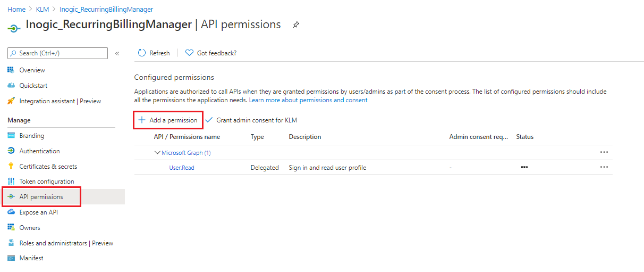
Task: Click the status ellipsis for User.Read
Action: coord(524,167)
